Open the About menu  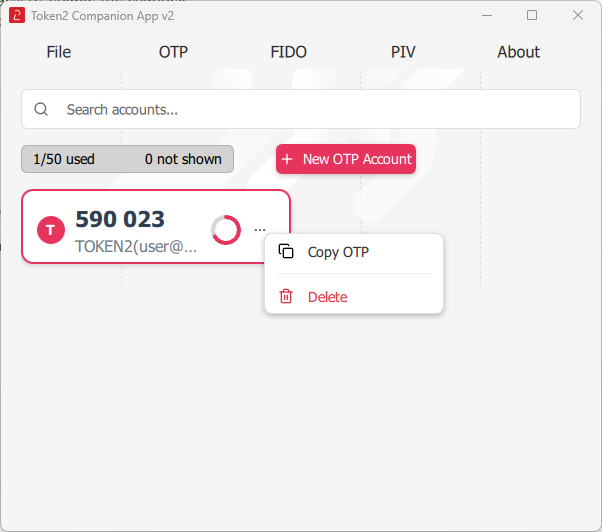518,52
